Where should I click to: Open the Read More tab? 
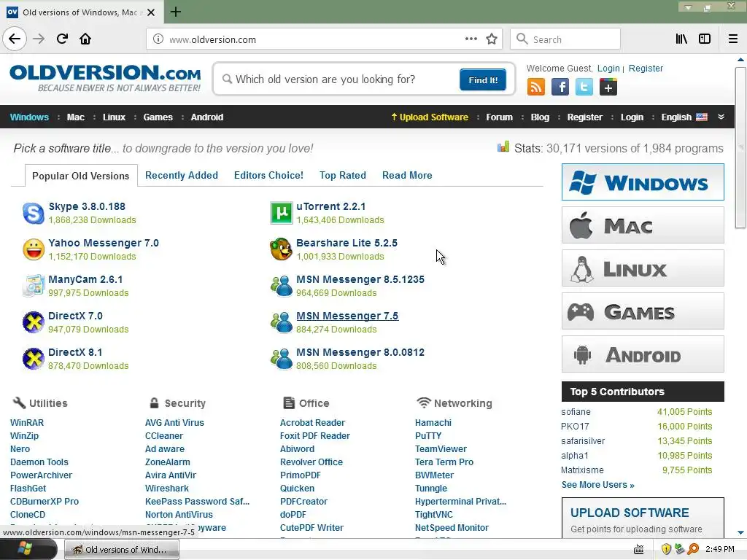click(407, 175)
